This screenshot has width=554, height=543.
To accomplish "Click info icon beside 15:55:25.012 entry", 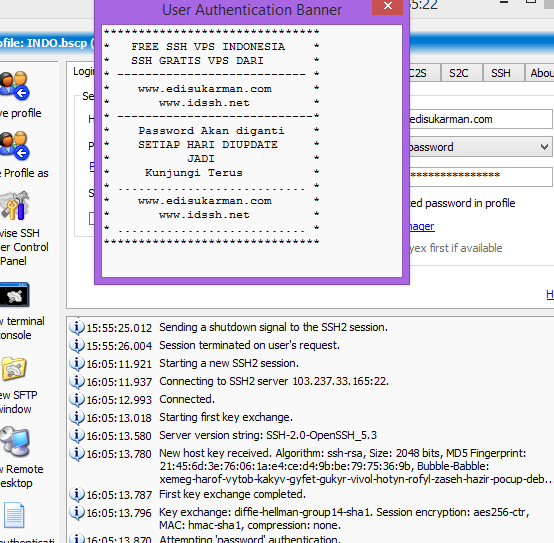I will [x=77, y=327].
